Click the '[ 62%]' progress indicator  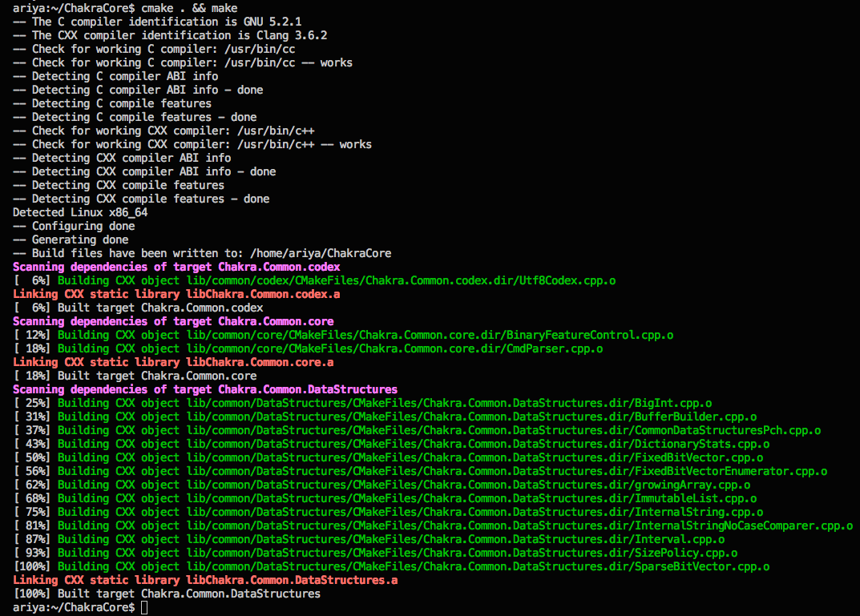32,485
